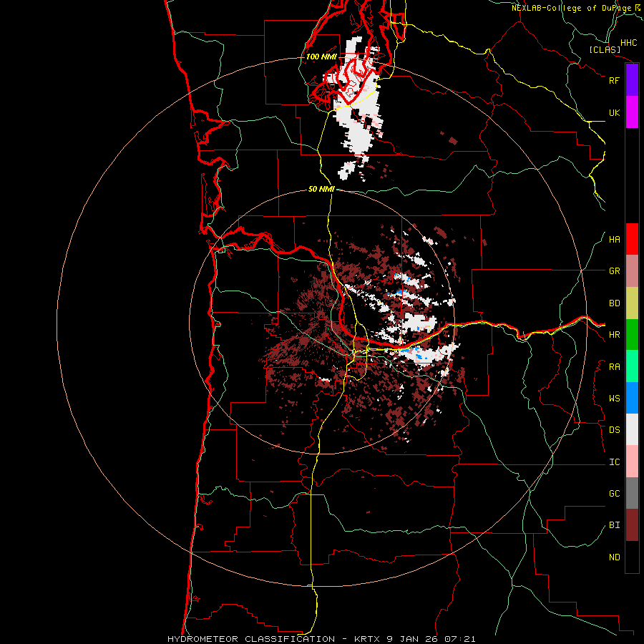Select the WS blue legend swatch
Screen dimensions: 644x644
(x=632, y=398)
